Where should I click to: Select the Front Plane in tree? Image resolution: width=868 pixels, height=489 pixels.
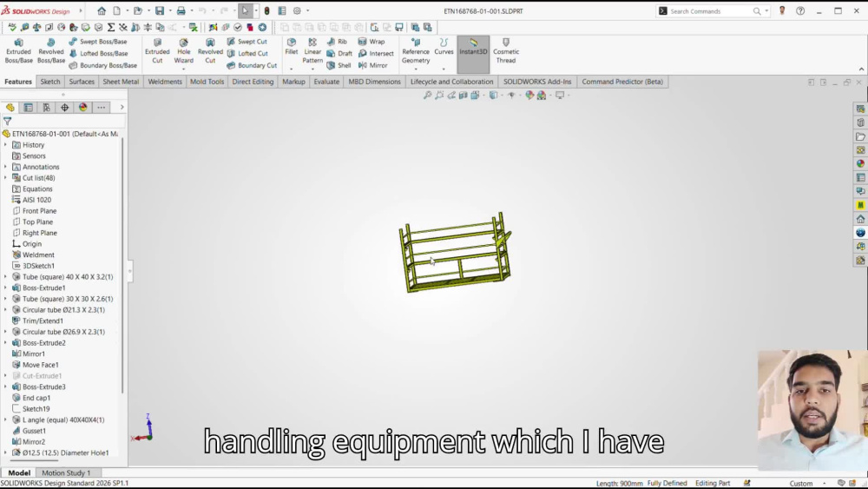click(35, 211)
